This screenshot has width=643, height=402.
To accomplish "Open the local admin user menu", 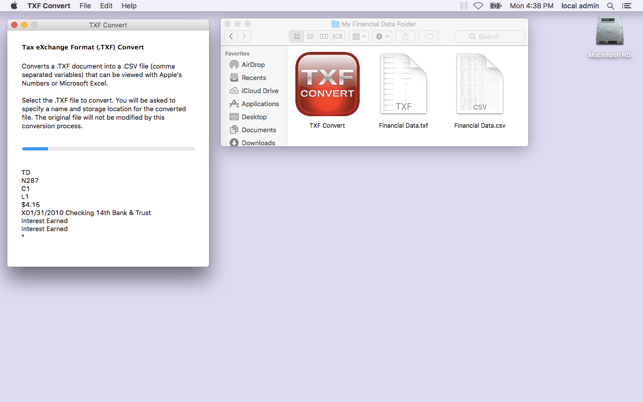I will click(x=580, y=6).
